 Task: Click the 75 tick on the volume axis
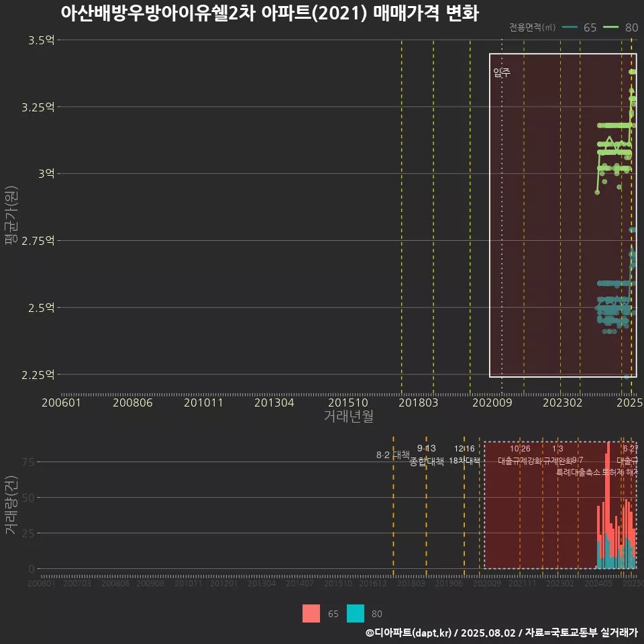[x=28, y=462]
